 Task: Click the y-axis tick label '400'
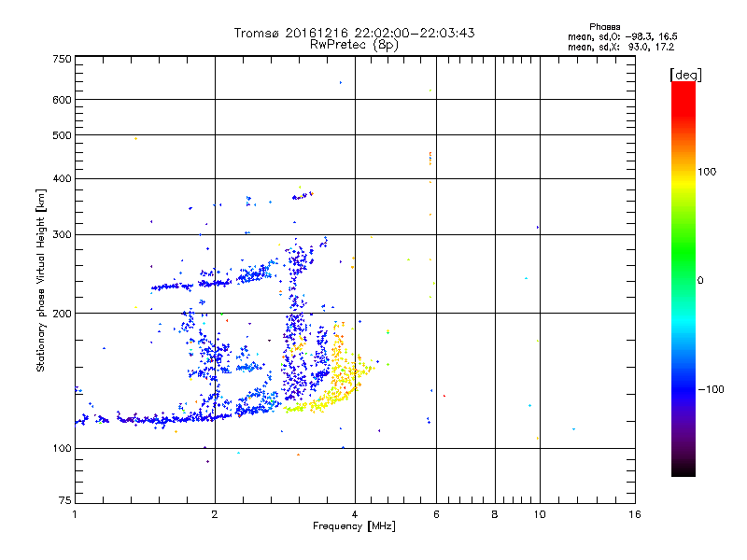pyautogui.click(x=62, y=178)
